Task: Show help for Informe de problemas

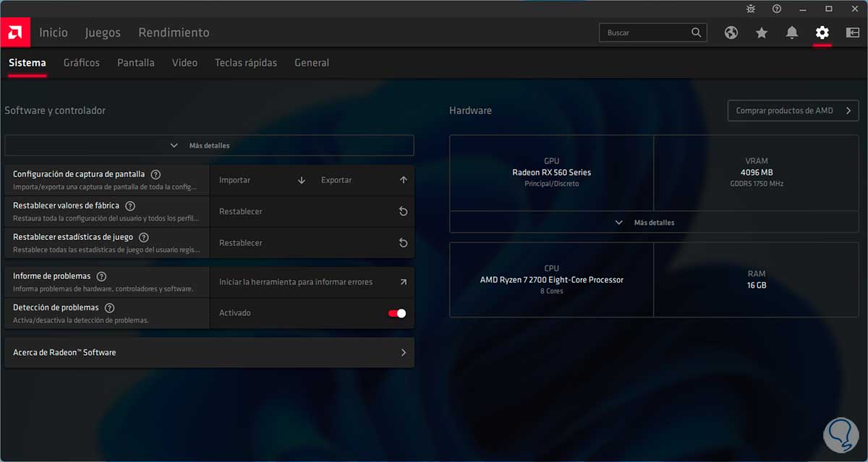Action: [101, 276]
